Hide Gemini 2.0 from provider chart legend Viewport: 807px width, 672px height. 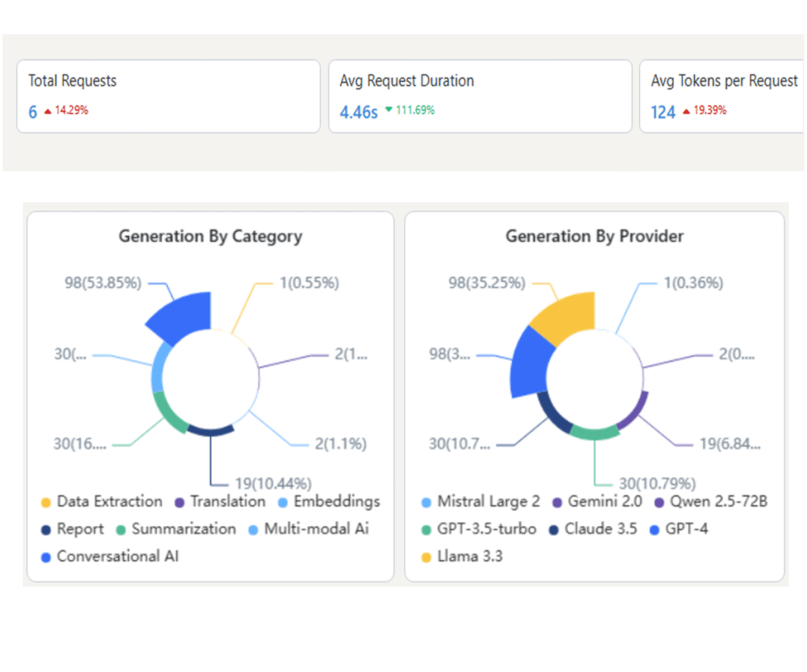597,502
